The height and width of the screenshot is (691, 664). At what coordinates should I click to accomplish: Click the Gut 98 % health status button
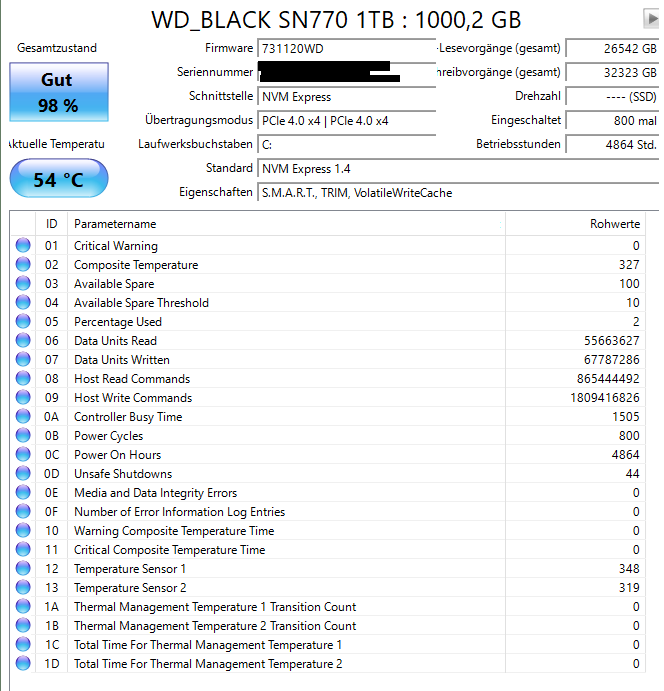(59, 92)
